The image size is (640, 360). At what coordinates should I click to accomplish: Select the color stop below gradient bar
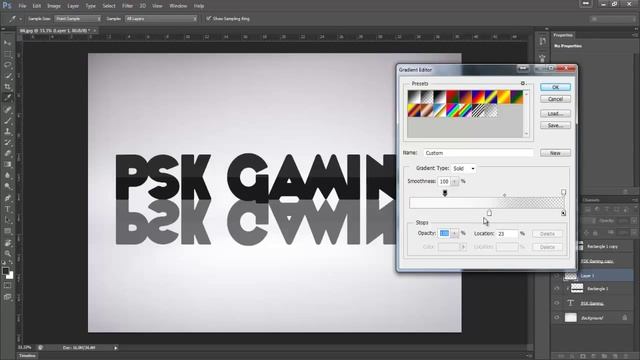(x=489, y=213)
